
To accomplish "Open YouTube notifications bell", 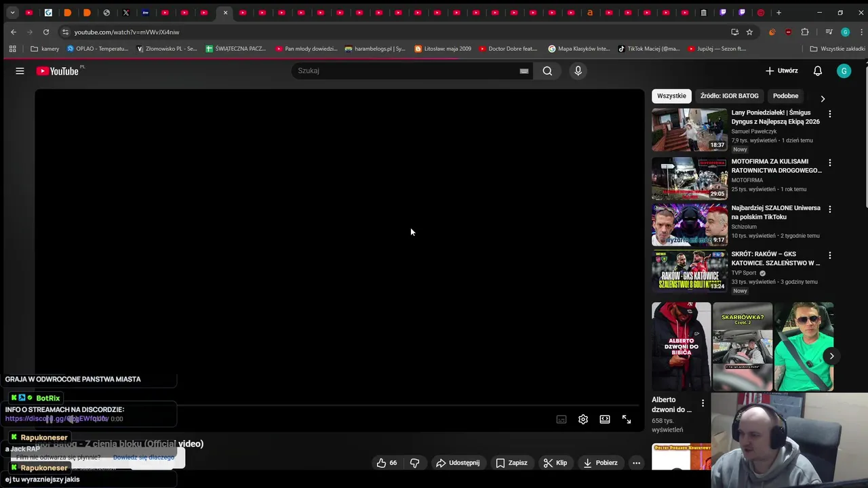I will (818, 70).
